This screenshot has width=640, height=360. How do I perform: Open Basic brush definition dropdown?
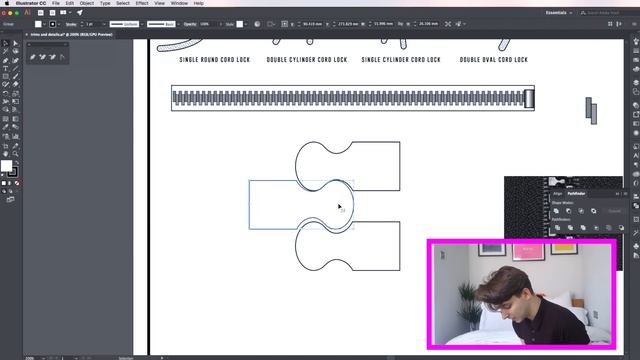178,24
